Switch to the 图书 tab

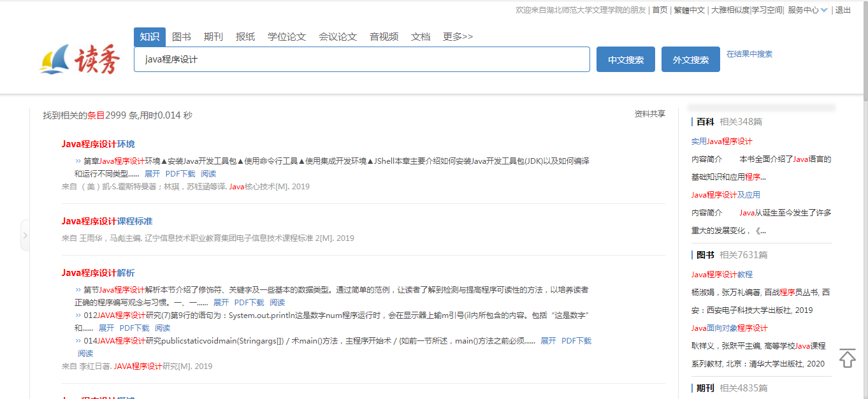coord(182,37)
